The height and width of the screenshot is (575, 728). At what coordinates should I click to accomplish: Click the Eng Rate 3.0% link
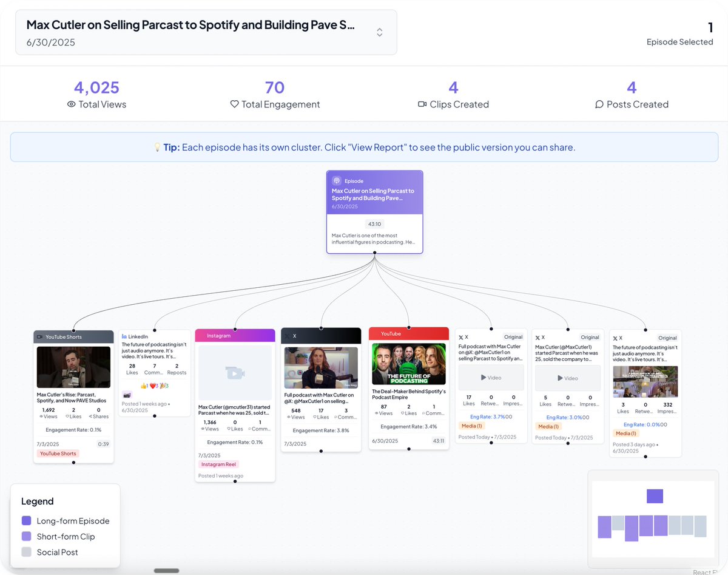[564, 418]
